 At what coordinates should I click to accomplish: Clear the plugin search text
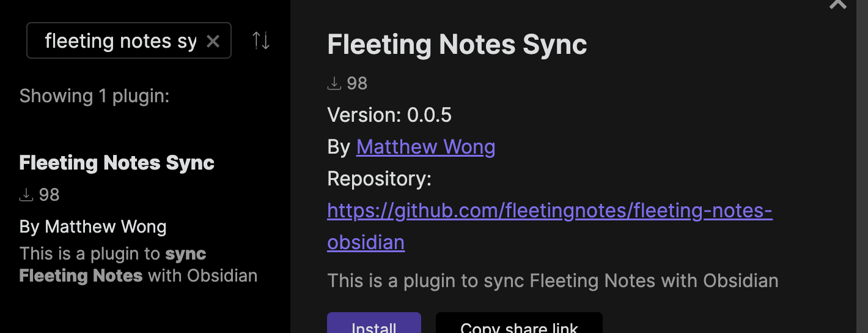213,41
